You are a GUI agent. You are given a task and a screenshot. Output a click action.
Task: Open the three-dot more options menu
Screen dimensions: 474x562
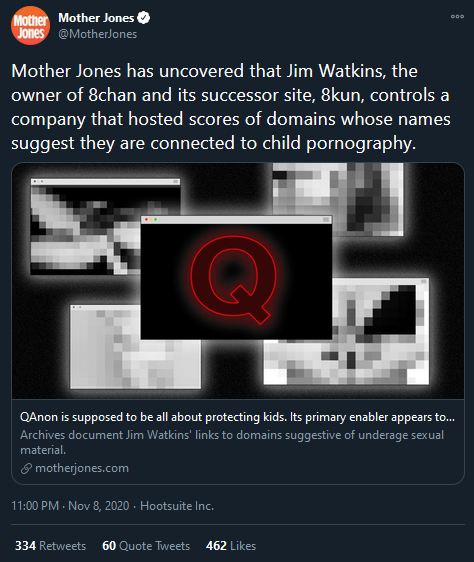tap(457, 16)
